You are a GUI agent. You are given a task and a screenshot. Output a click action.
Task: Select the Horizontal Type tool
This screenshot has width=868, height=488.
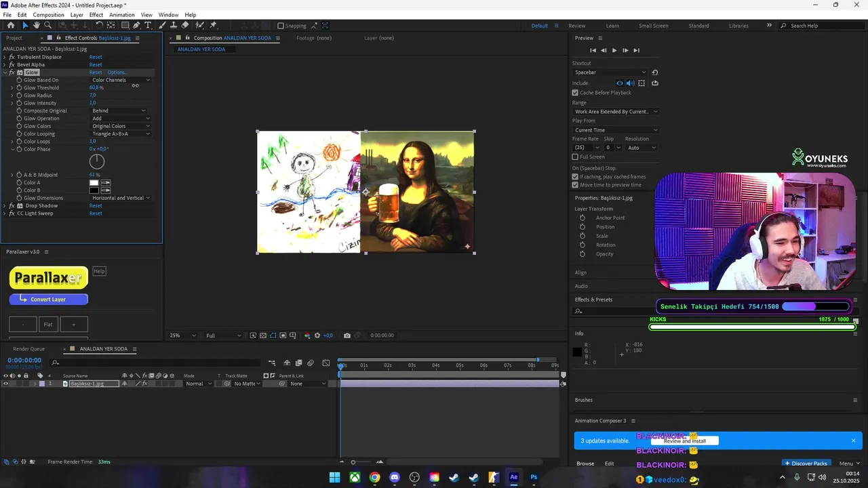pos(148,25)
